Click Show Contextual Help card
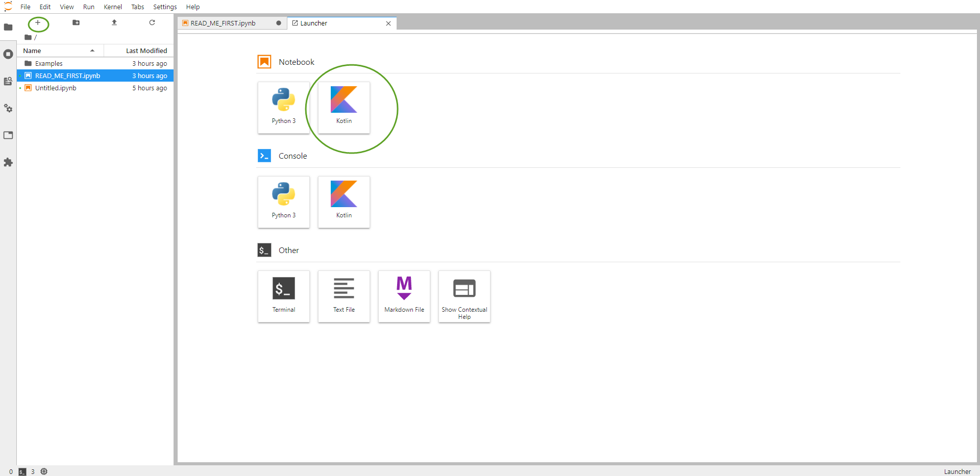980x476 pixels. pyautogui.click(x=464, y=296)
